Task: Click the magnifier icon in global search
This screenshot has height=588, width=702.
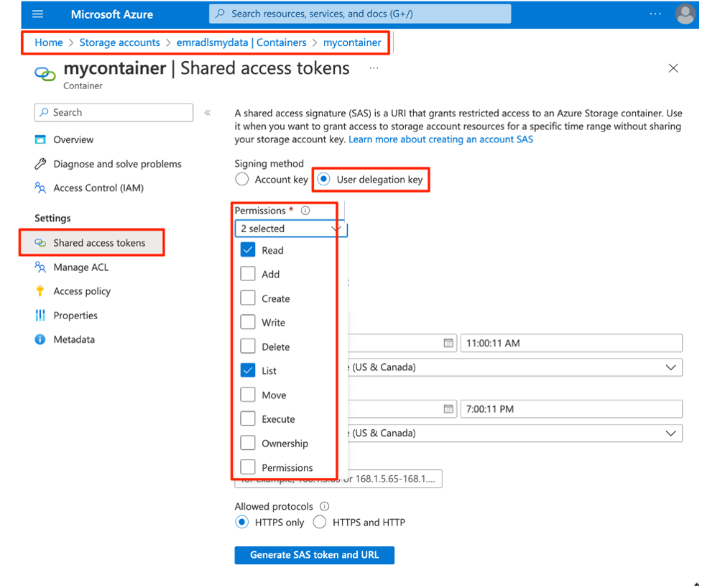Action: (220, 14)
